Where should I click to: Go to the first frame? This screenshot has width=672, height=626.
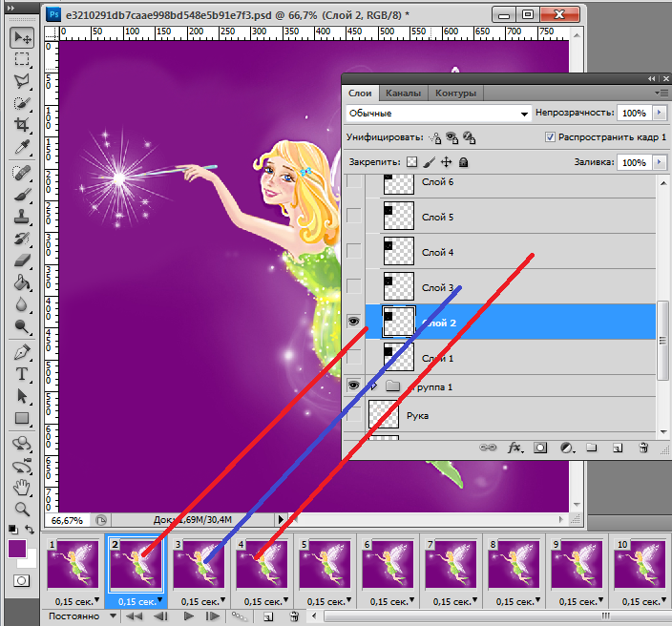click(135, 616)
